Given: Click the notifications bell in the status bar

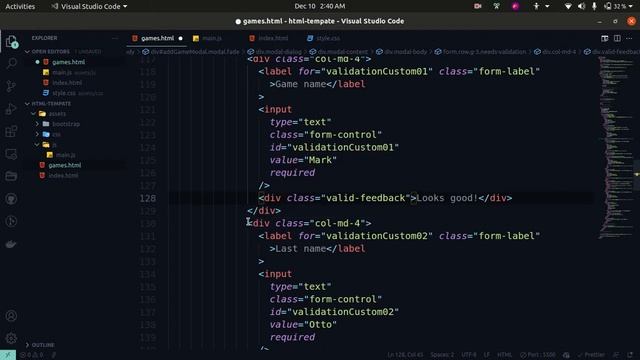Looking at the screenshot, I should pos(630,355).
